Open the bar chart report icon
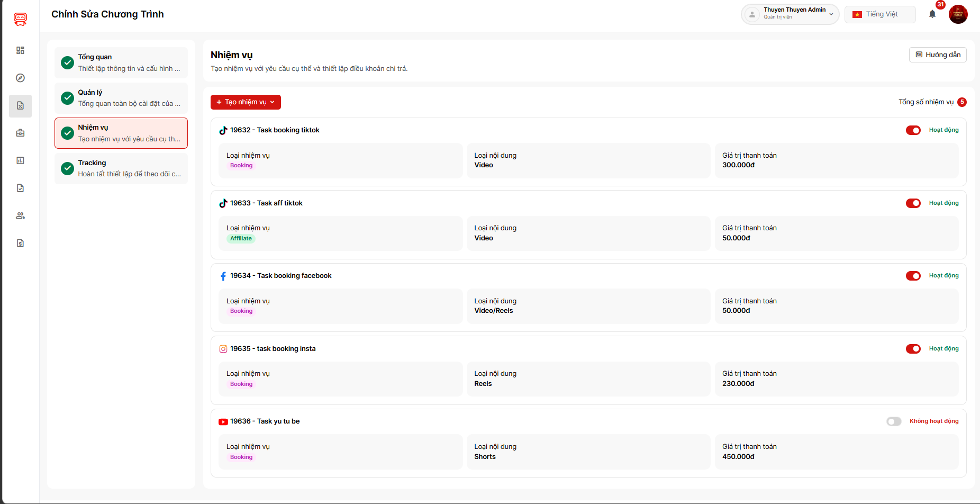Screen dimensions: 980x504 (x=20, y=160)
